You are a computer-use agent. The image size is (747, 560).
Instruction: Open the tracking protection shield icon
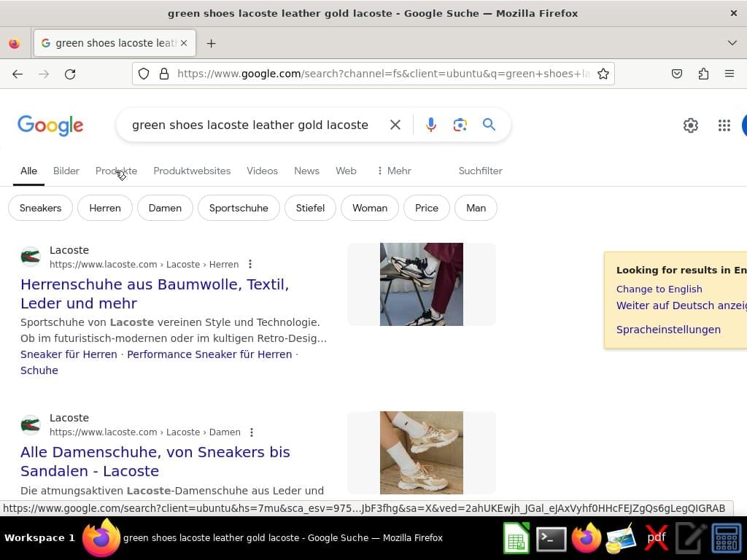click(144, 74)
